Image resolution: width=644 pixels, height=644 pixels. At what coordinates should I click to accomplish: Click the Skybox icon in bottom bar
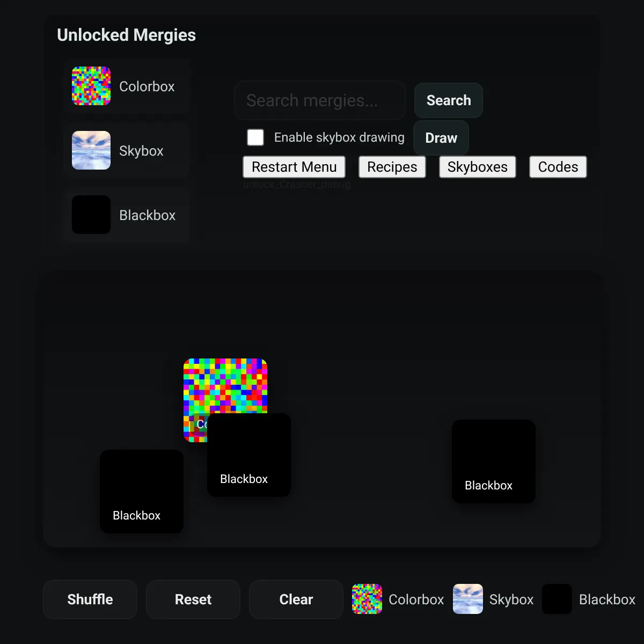click(x=468, y=599)
